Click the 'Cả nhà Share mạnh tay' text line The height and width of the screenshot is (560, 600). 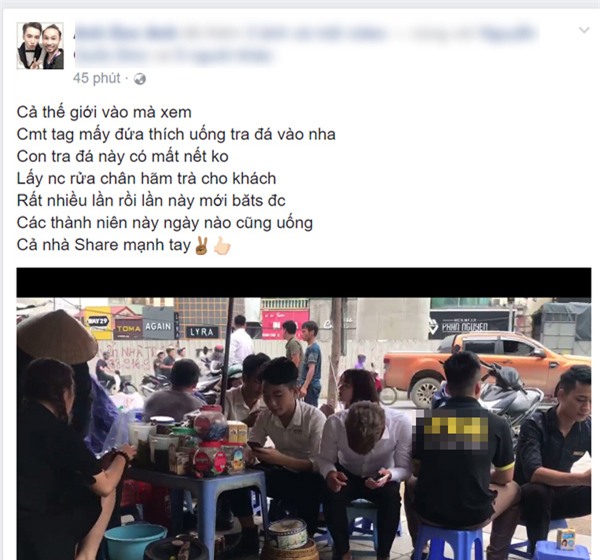coord(104,245)
